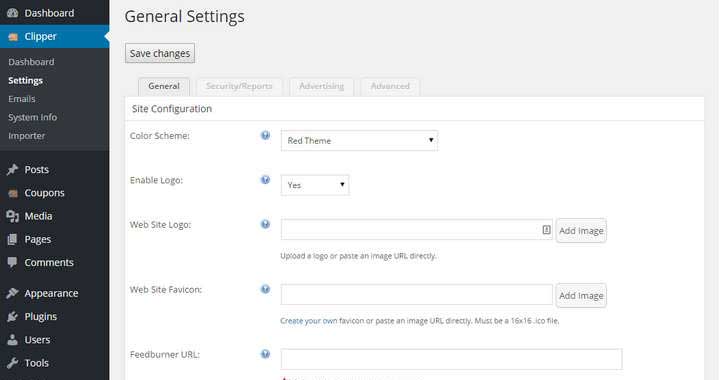Show help for Web Site Favicon
720x380 pixels.
point(265,290)
